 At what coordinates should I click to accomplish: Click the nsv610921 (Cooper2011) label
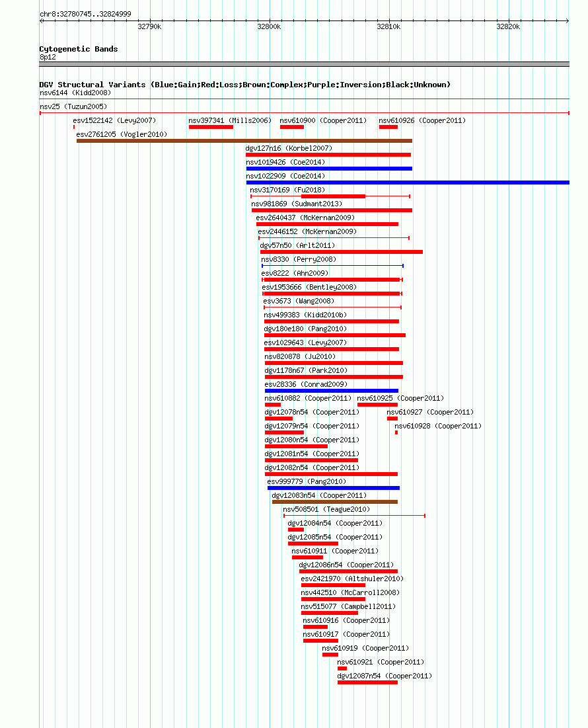pos(381,664)
